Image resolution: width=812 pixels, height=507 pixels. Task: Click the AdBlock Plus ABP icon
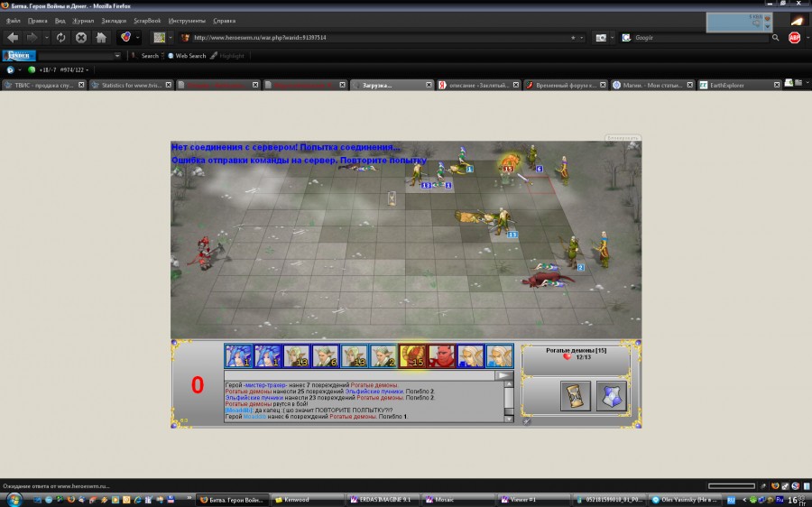click(795, 37)
